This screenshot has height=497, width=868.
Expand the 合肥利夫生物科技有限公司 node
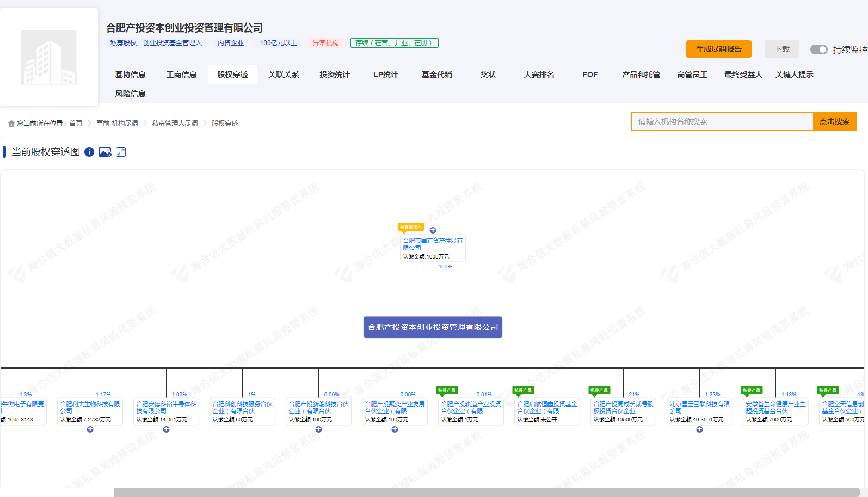(90, 429)
